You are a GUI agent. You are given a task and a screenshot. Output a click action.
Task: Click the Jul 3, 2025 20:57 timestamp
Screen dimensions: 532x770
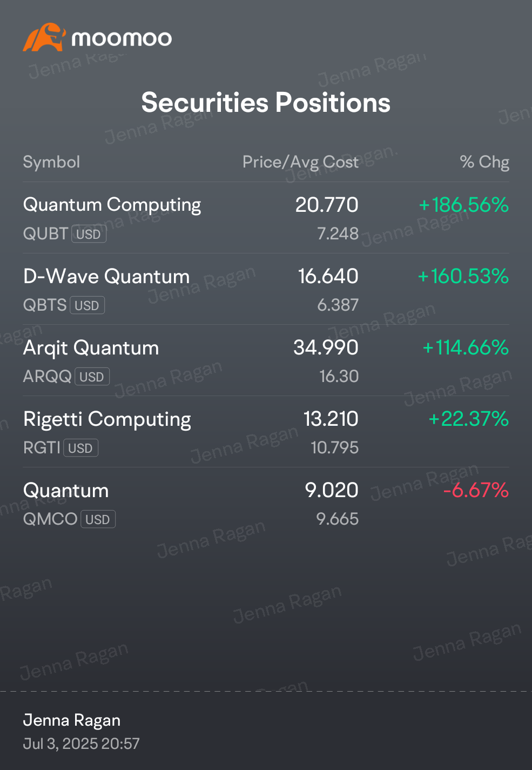(x=81, y=744)
